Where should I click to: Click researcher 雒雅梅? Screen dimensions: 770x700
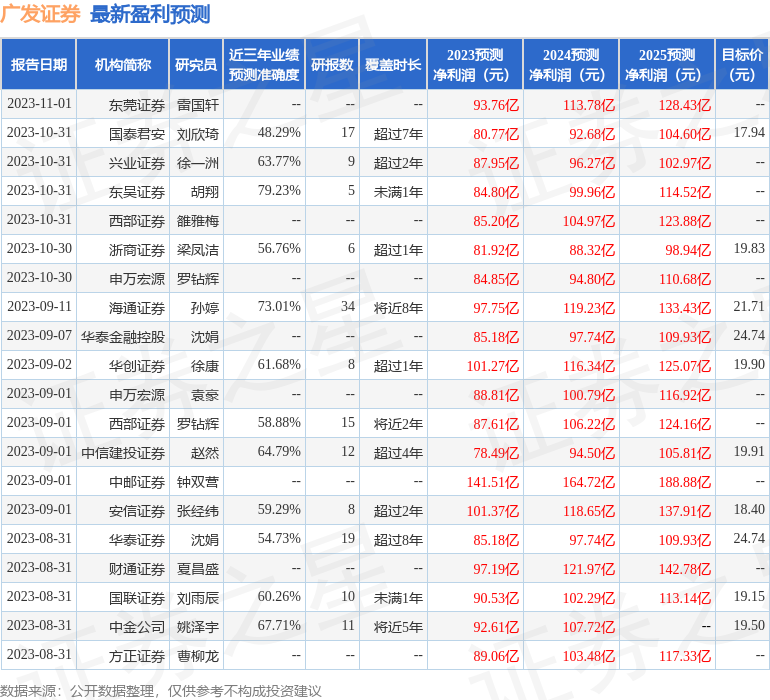coord(197,221)
